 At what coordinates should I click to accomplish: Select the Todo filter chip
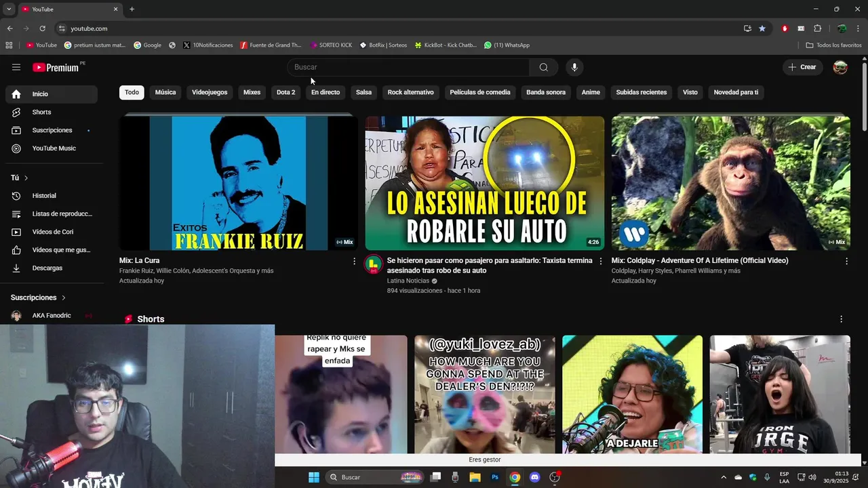[x=132, y=92]
